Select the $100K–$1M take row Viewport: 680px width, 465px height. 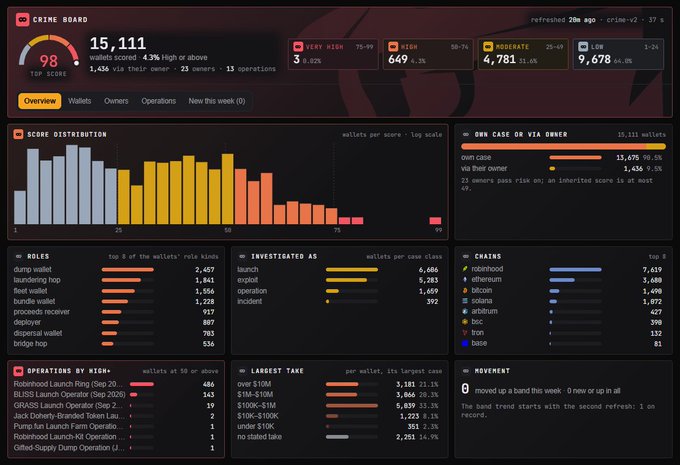pyautogui.click(x=338, y=406)
